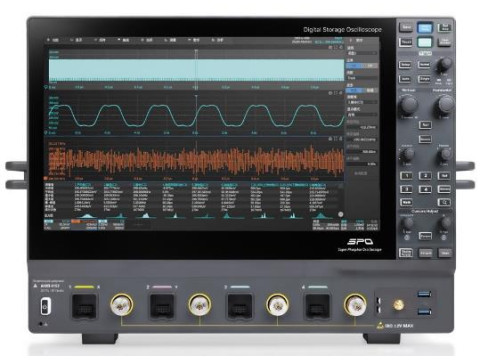Select Auto trigger mode button

tap(405, 79)
